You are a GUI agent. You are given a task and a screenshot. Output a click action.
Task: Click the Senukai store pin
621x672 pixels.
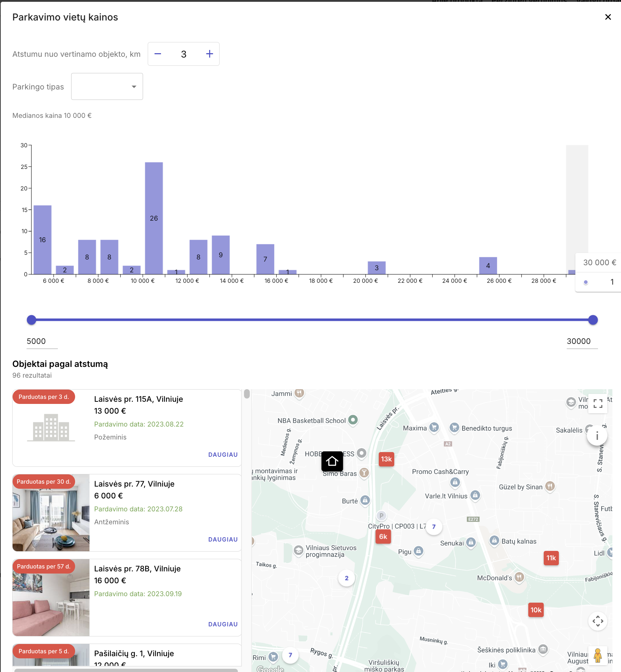tap(471, 542)
